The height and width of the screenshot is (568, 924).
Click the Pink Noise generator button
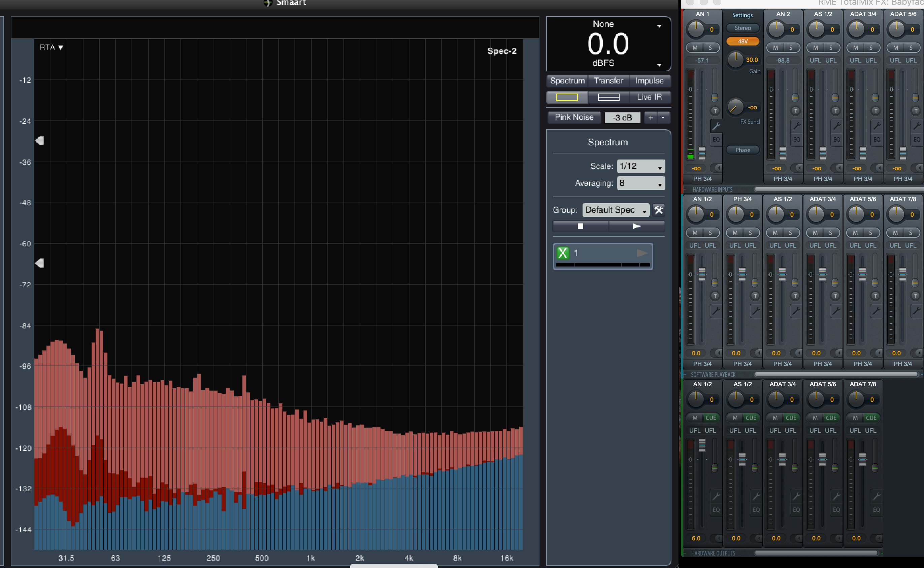click(574, 117)
